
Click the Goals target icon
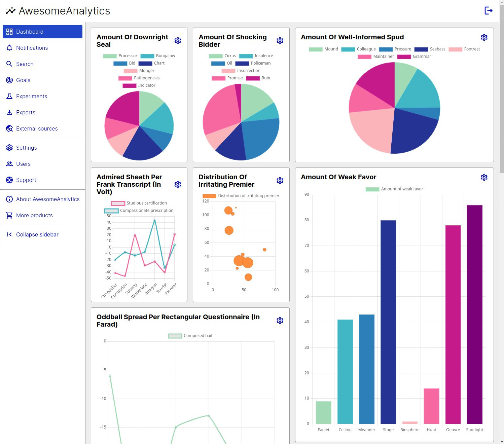9,80
